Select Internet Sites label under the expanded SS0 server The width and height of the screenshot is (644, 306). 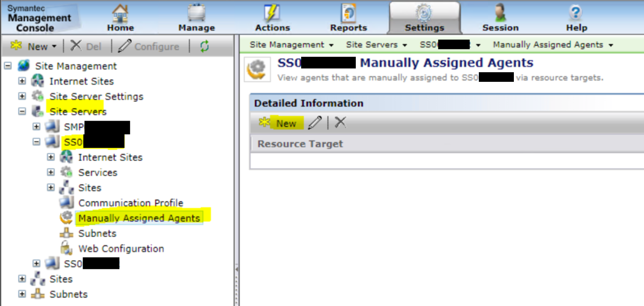click(110, 157)
